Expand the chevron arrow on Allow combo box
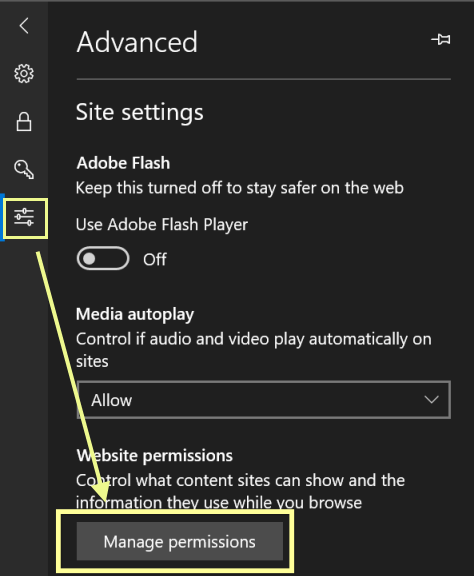The width and height of the screenshot is (474, 576). click(x=431, y=399)
